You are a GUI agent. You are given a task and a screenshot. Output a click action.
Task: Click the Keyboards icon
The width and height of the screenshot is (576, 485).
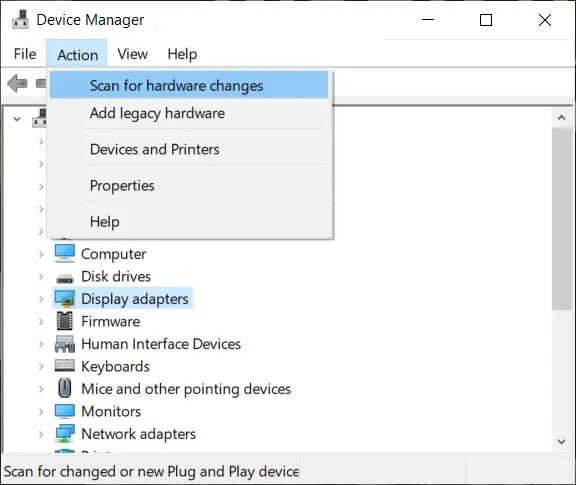(x=65, y=366)
